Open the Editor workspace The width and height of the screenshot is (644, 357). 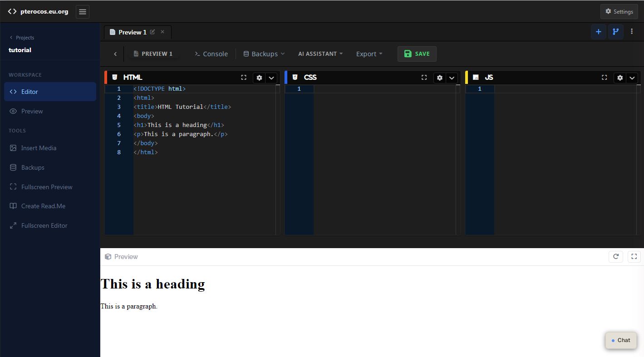(50, 92)
